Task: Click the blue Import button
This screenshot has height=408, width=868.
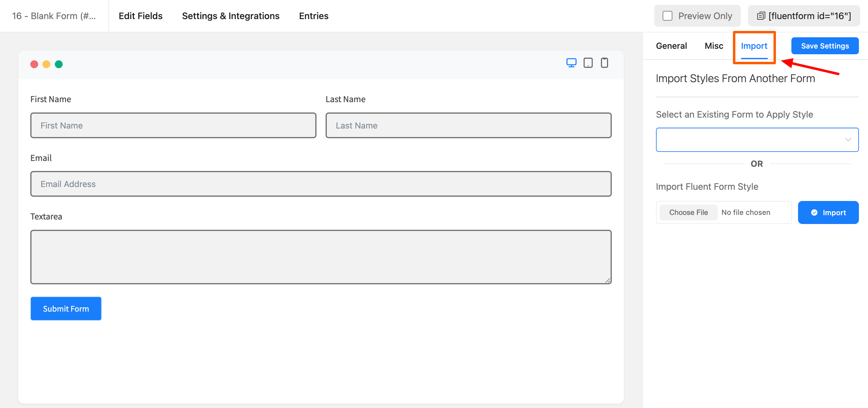Action: click(x=828, y=212)
